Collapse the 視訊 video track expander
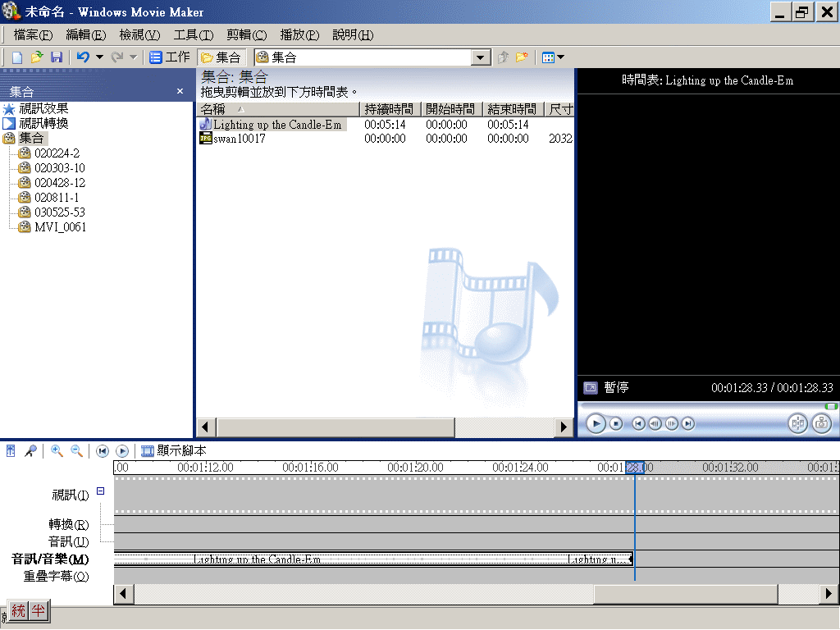Image resolution: width=840 pixels, height=630 pixels. pyautogui.click(x=100, y=491)
